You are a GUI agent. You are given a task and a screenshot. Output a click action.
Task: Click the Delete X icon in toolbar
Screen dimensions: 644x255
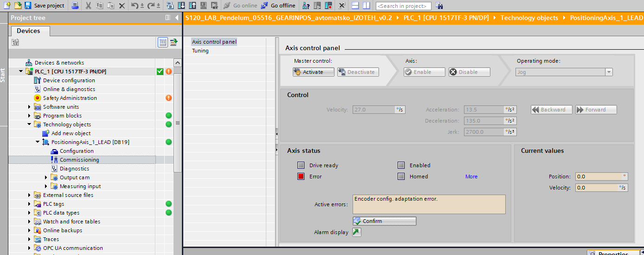122,6
